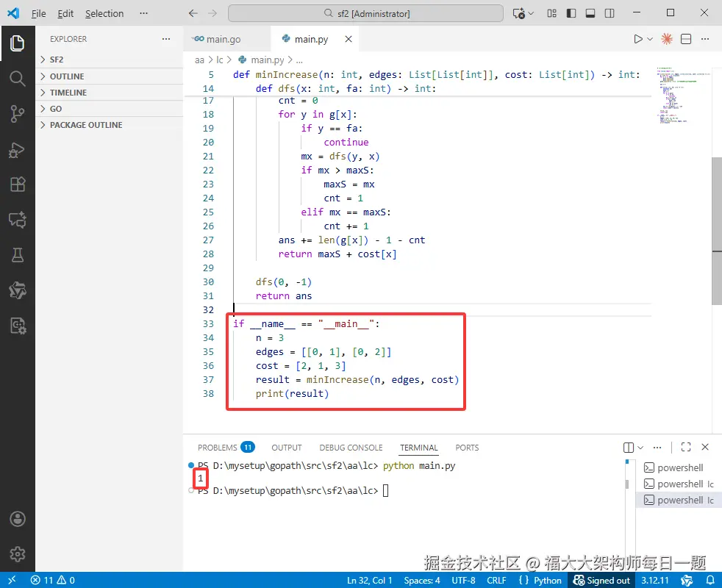Split the editor with the layout icon
Viewport: 722px width, 588px height.
[686, 39]
